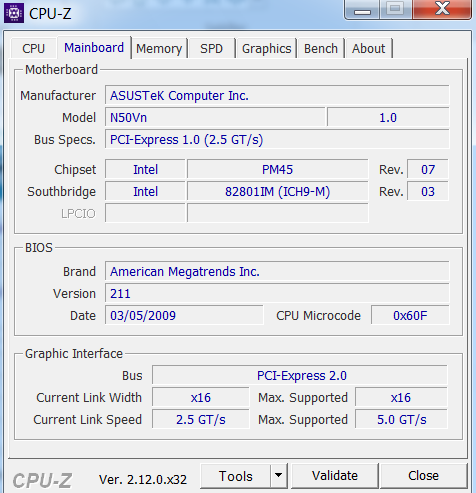The height and width of the screenshot is (493, 476).
Task: Select the Model value N50Vn
Action: (215, 117)
